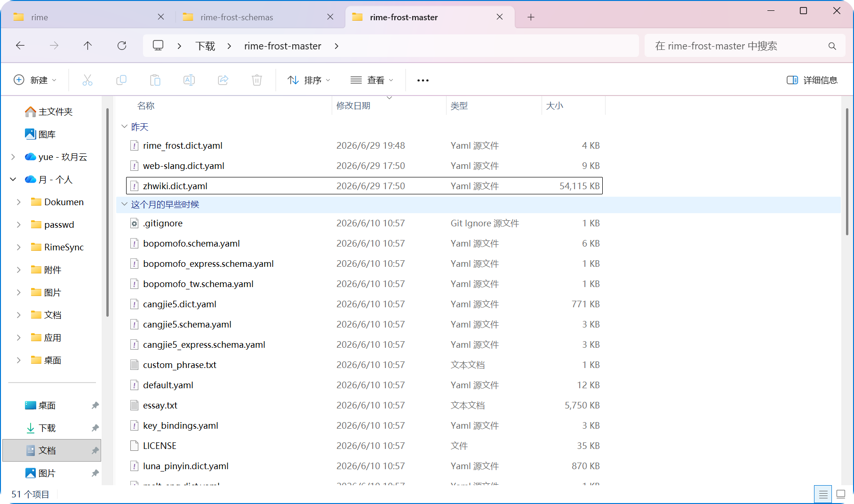
Task: Select the file web-slang.dict.yaml
Action: 364,166
